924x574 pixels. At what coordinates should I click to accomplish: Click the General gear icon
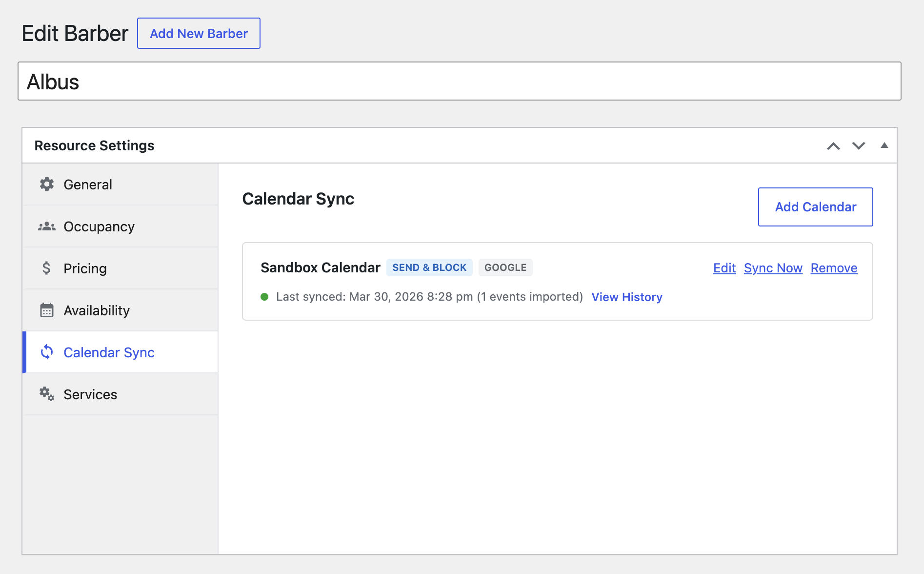47,184
